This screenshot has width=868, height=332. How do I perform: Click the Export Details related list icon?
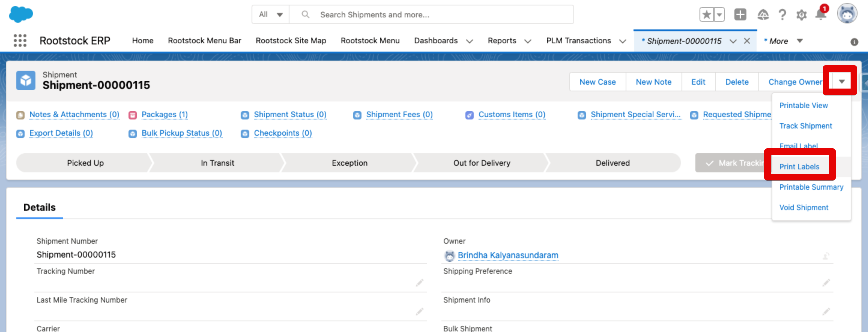[x=20, y=134]
